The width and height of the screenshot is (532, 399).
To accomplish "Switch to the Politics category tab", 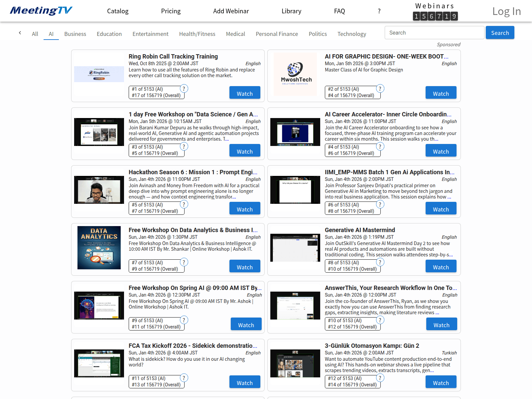I will (x=318, y=34).
